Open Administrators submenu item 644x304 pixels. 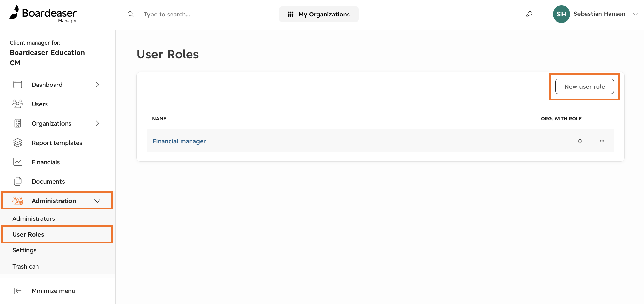(x=34, y=218)
